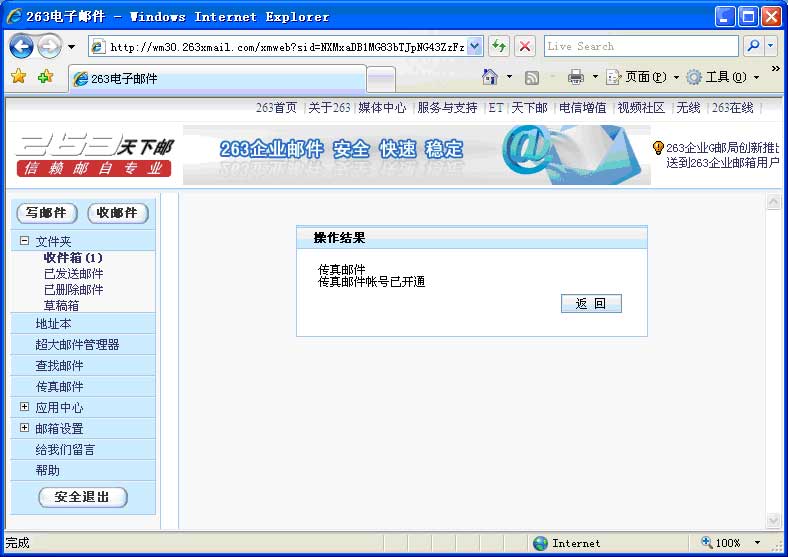Open the recent pages dropdown arrow
Screen dimensions: 788x557
(71, 47)
